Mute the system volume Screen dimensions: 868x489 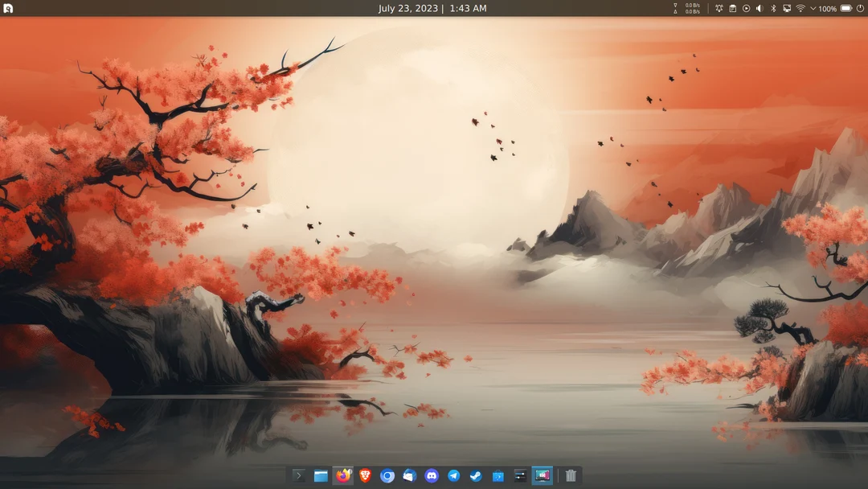[x=759, y=8]
